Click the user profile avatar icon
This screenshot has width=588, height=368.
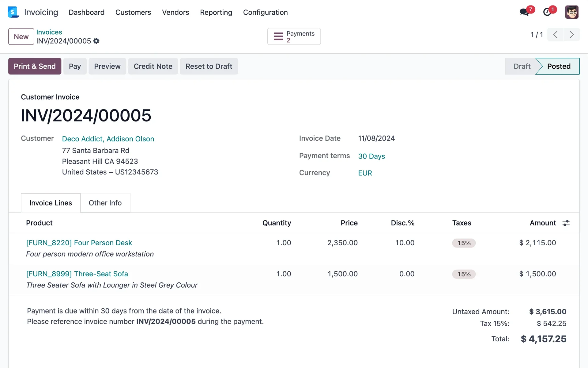pyautogui.click(x=572, y=12)
